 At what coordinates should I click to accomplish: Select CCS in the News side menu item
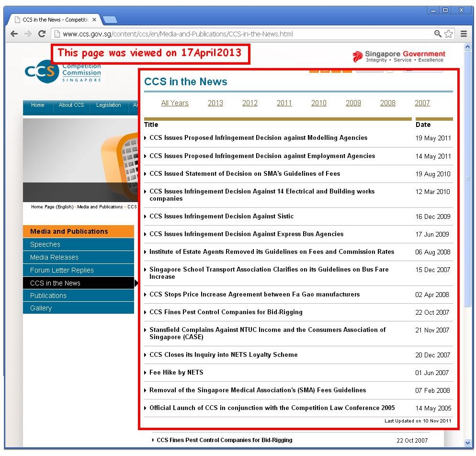click(x=79, y=283)
